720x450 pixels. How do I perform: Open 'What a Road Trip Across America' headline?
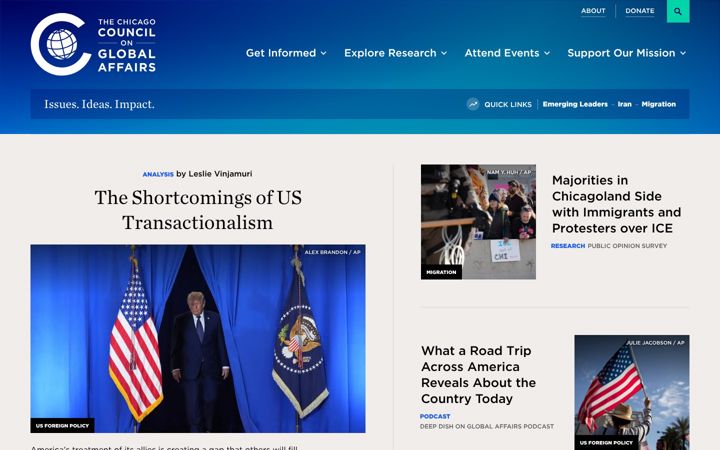pos(478,375)
